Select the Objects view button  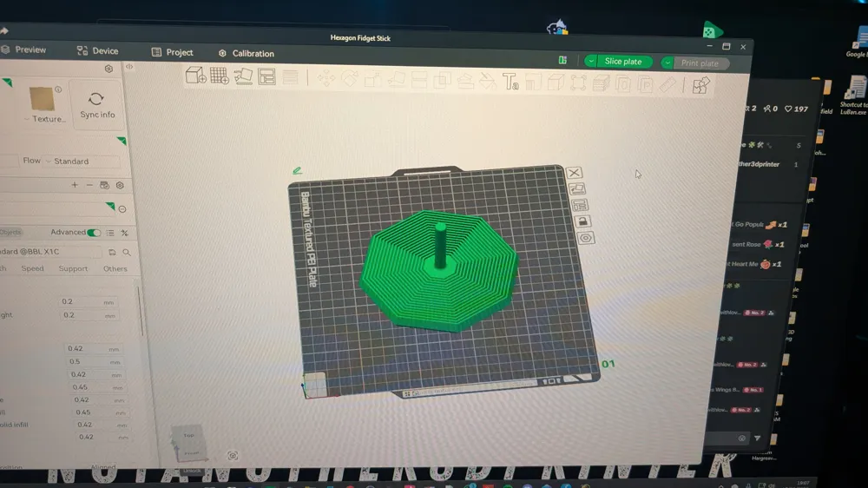pyautogui.click(x=10, y=232)
